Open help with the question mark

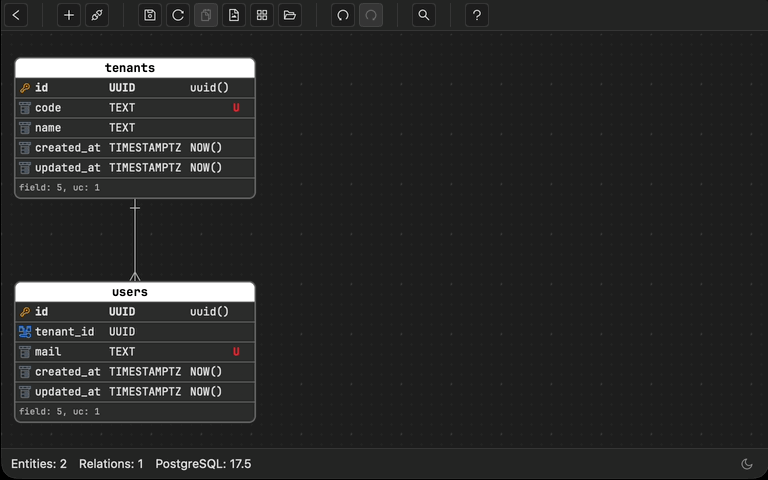(x=477, y=15)
